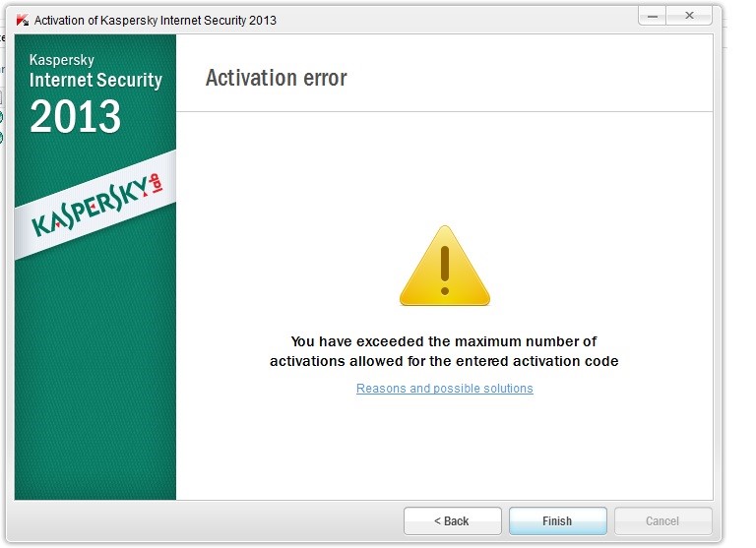Open the "Reasons and possible solutions" link

click(445, 388)
